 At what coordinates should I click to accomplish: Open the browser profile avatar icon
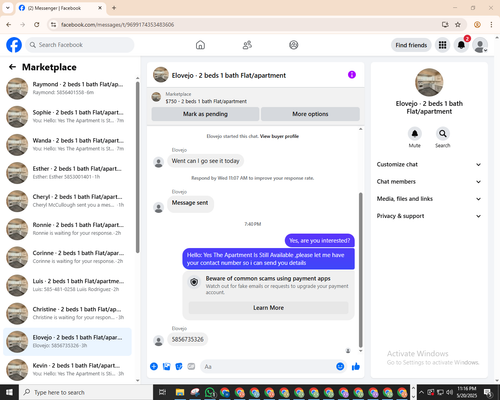(x=477, y=24)
